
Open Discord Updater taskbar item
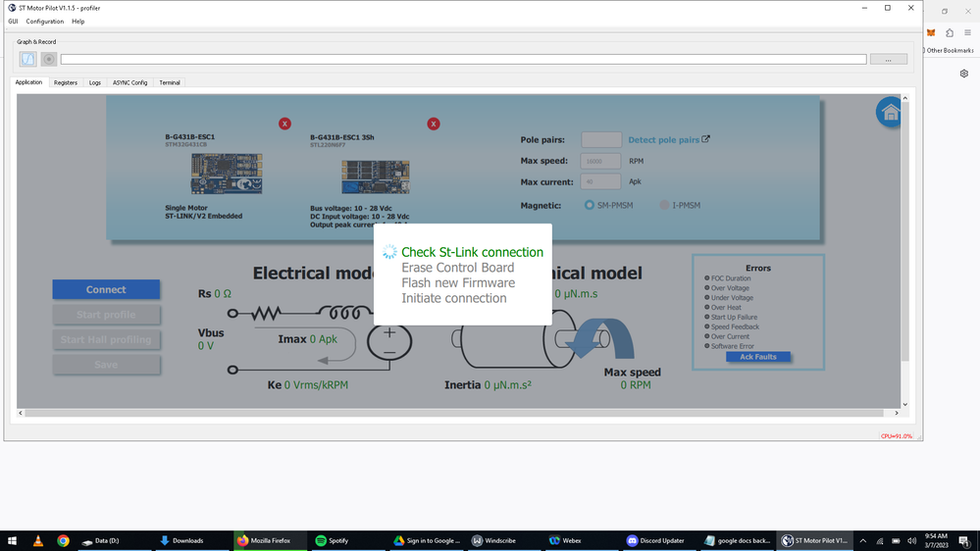click(660, 541)
